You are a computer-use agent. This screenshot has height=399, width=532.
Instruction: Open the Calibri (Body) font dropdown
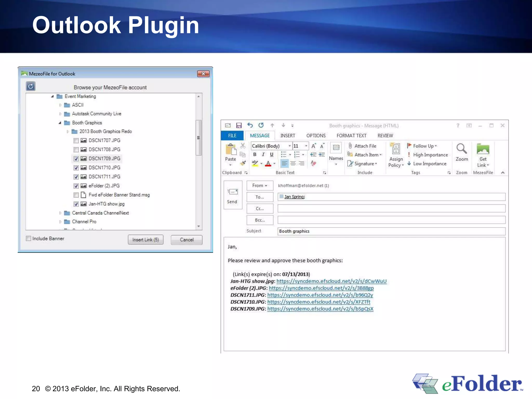click(x=289, y=146)
